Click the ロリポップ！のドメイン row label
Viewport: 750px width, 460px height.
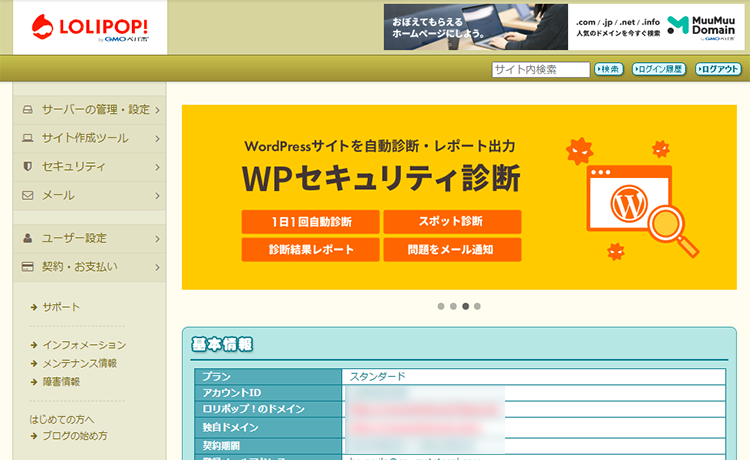click(x=254, y=409)
